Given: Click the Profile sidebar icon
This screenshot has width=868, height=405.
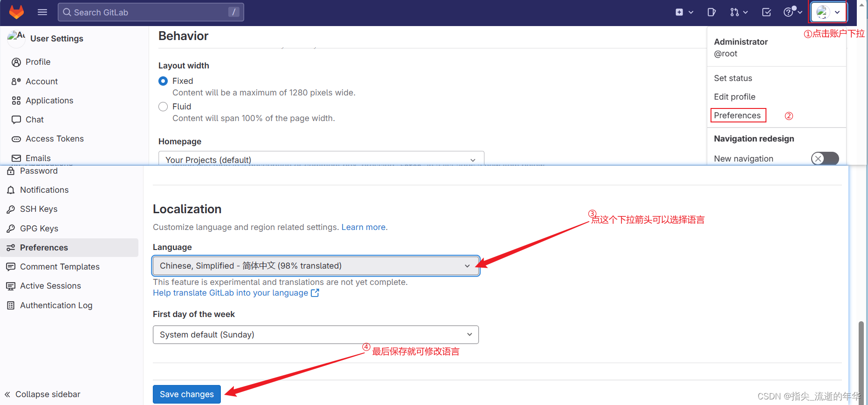Looking at the screenshot, I should click(16, 62).
